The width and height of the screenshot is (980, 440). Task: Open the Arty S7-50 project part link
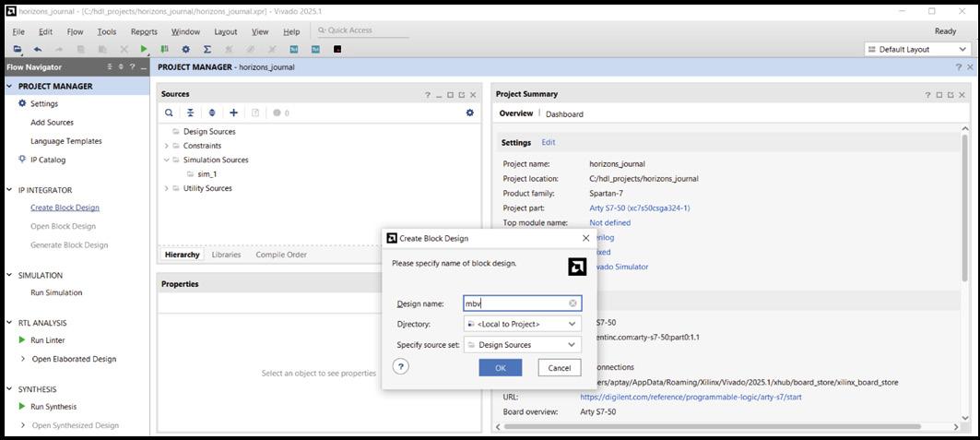[640, 208]
